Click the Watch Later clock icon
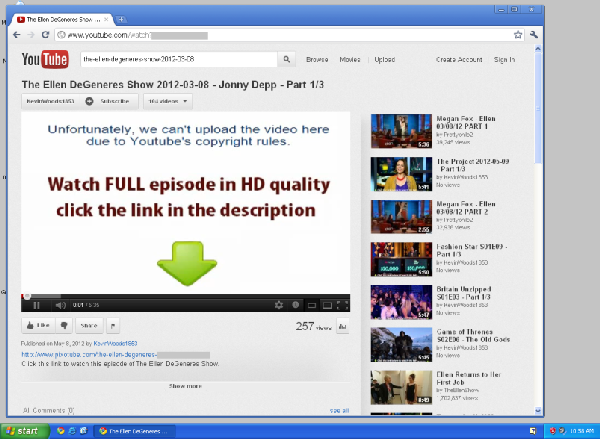 coord(295,305)
